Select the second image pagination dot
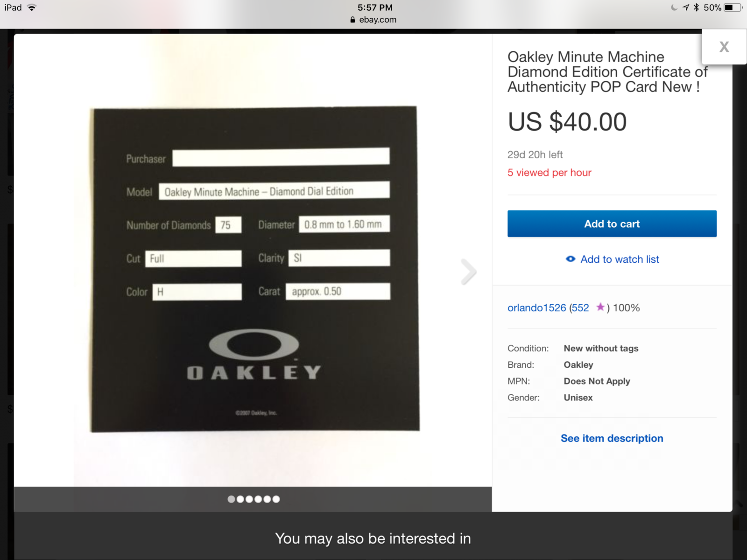Image resolution: width=747 pixels, height=560 pixels. pyautogui.click(x=240, y=499)
